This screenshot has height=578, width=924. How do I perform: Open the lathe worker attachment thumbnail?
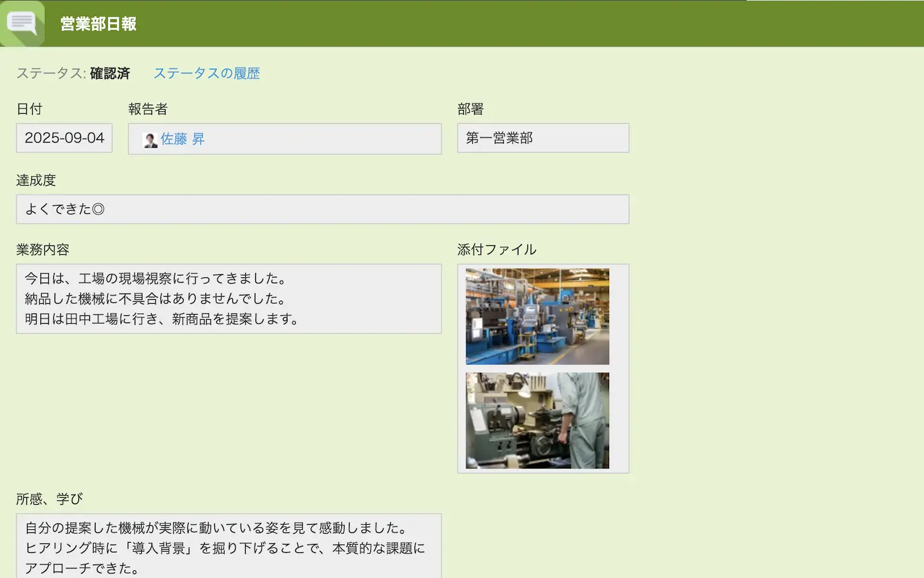[x=537, y=421]
